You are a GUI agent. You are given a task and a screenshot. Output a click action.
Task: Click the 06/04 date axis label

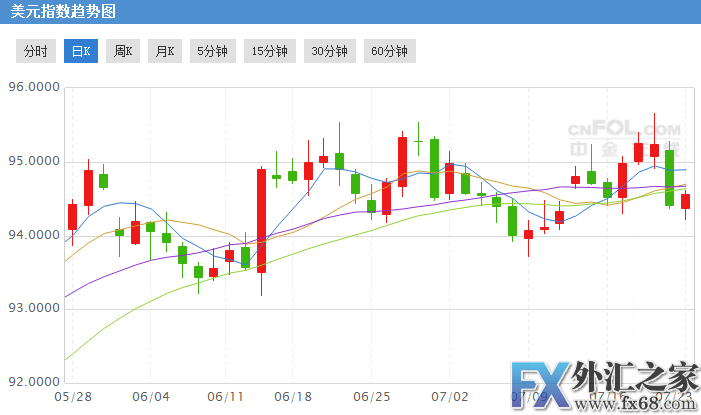click(151, 397)
